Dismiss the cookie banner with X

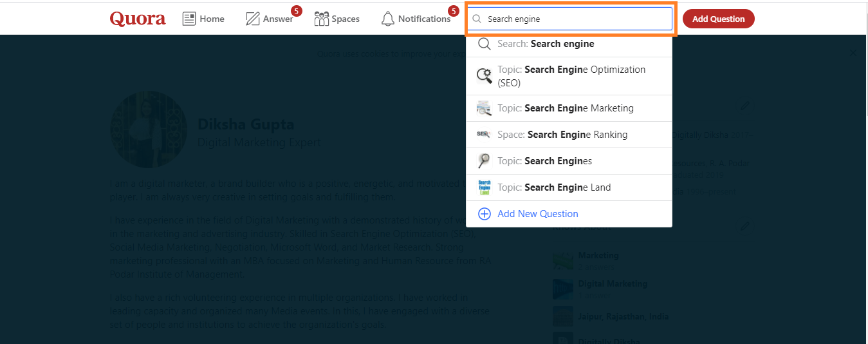click(x=853, y=53)
